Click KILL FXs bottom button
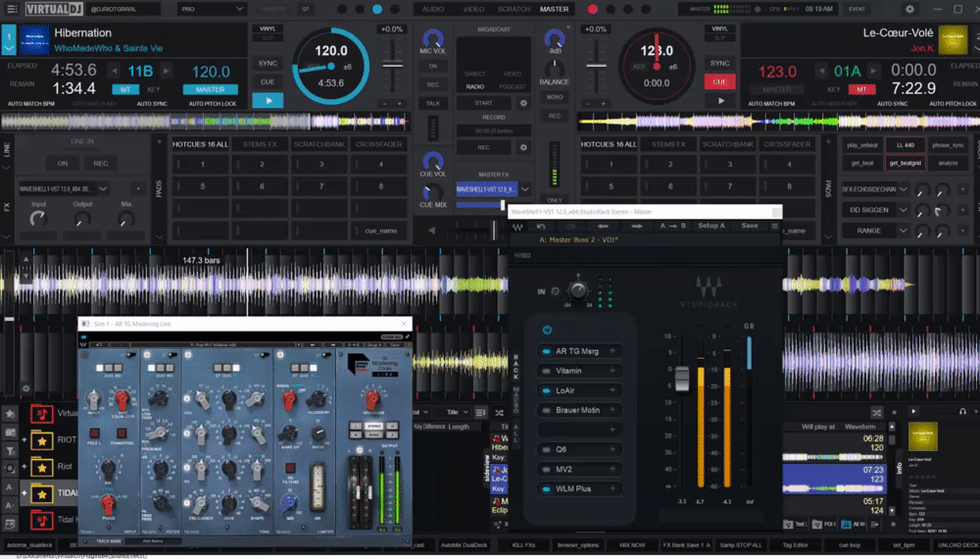This screenshot has width=980, height=559. pyautogui.click(x=523, y=545)
